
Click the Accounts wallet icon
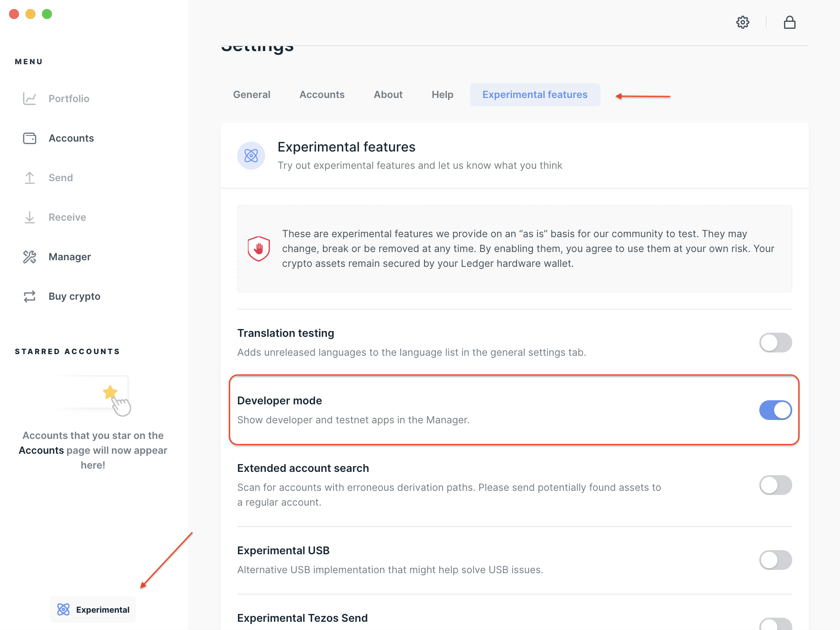click(30, 138)
